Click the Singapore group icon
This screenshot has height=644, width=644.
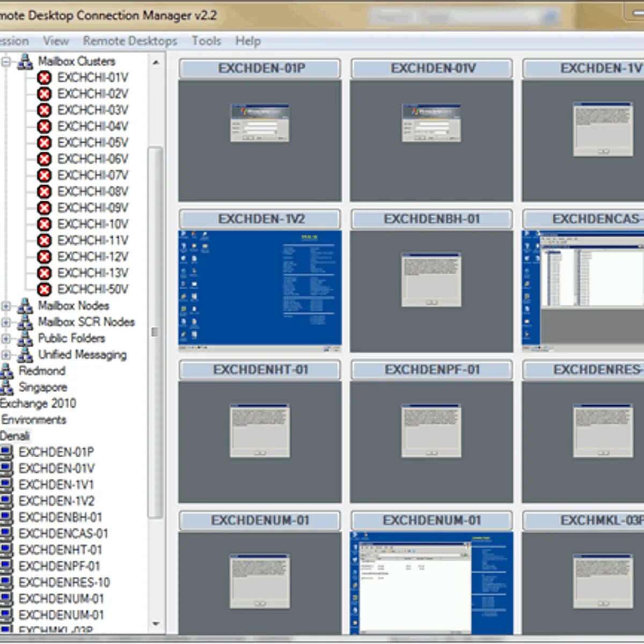6,387
